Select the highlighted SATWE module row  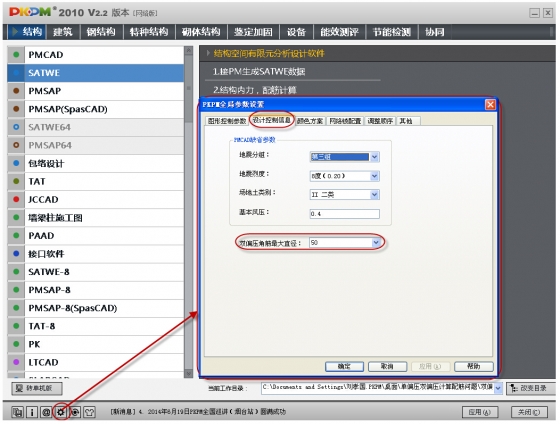click(96, 73)
